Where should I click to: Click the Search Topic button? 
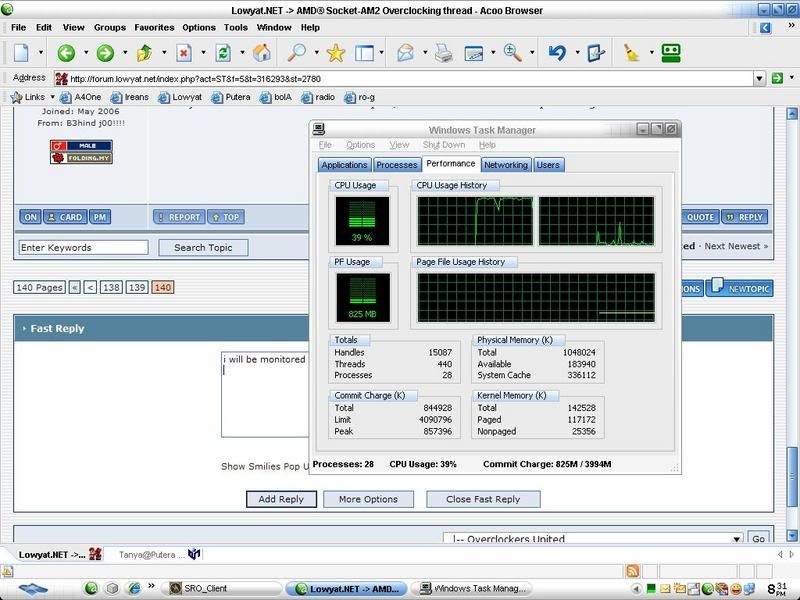pos(203,247)
